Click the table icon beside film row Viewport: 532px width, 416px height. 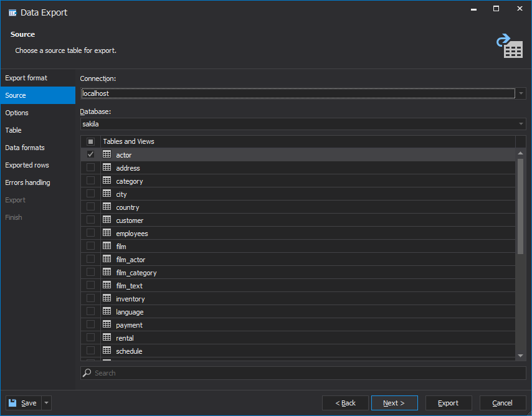pos(107,245)
